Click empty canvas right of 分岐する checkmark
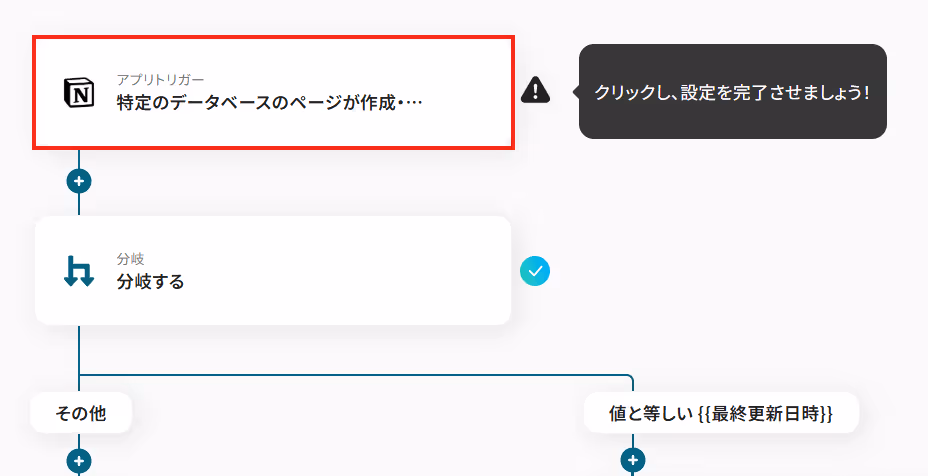This screenshot has width=928, height=476. tap(710, 271)
